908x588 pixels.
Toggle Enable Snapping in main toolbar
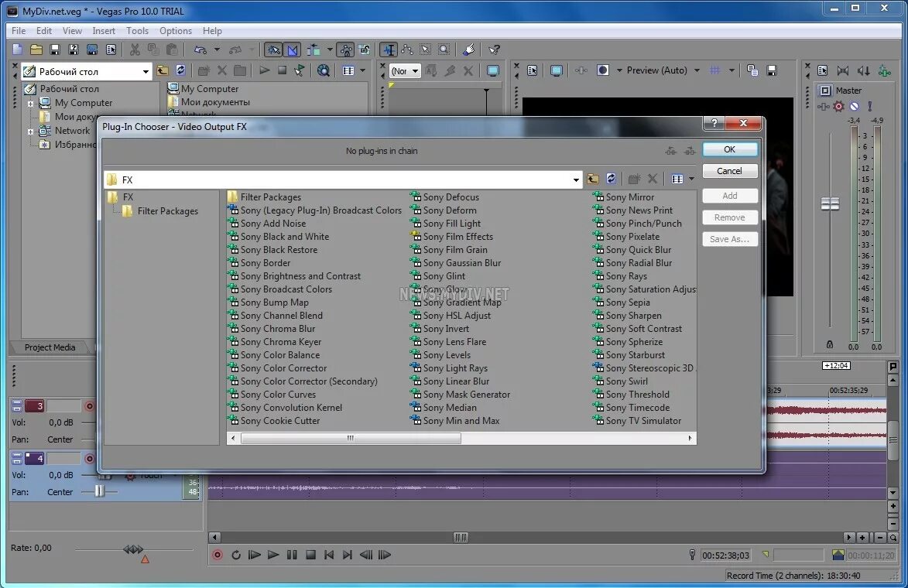tap(273, 50)
